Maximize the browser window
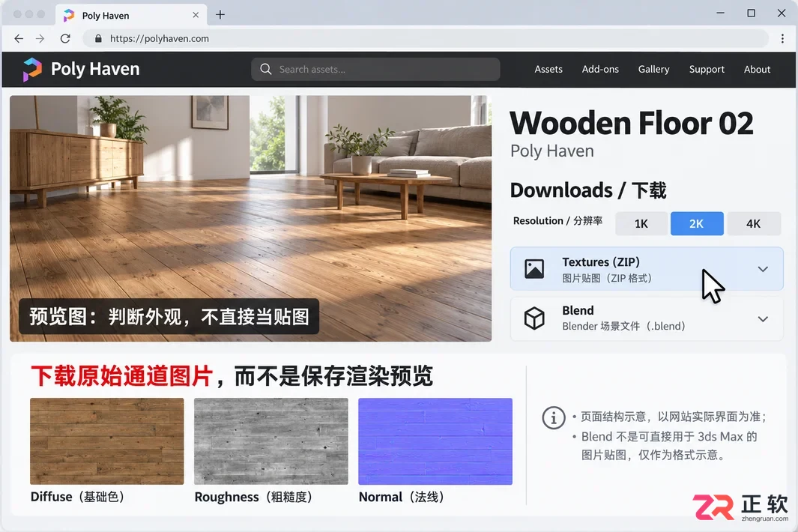Image resolution: width=798 pixels, height=532 pixels. pyautogui.click(x=751, y=13)
